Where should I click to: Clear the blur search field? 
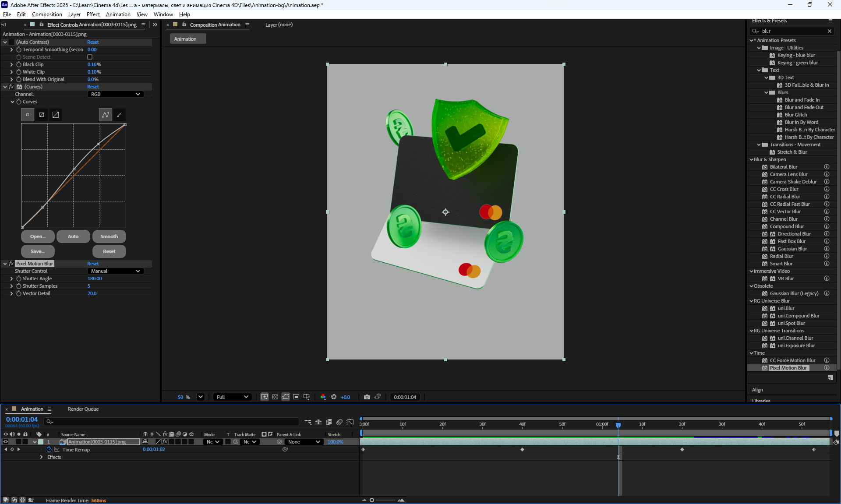829,31
